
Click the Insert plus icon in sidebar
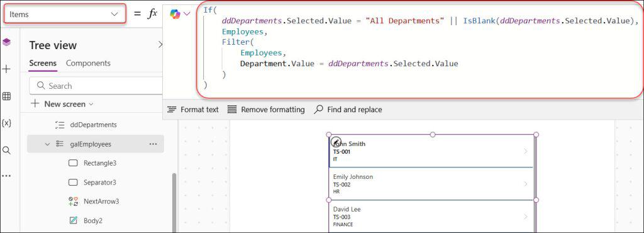(x=6, y=69)
